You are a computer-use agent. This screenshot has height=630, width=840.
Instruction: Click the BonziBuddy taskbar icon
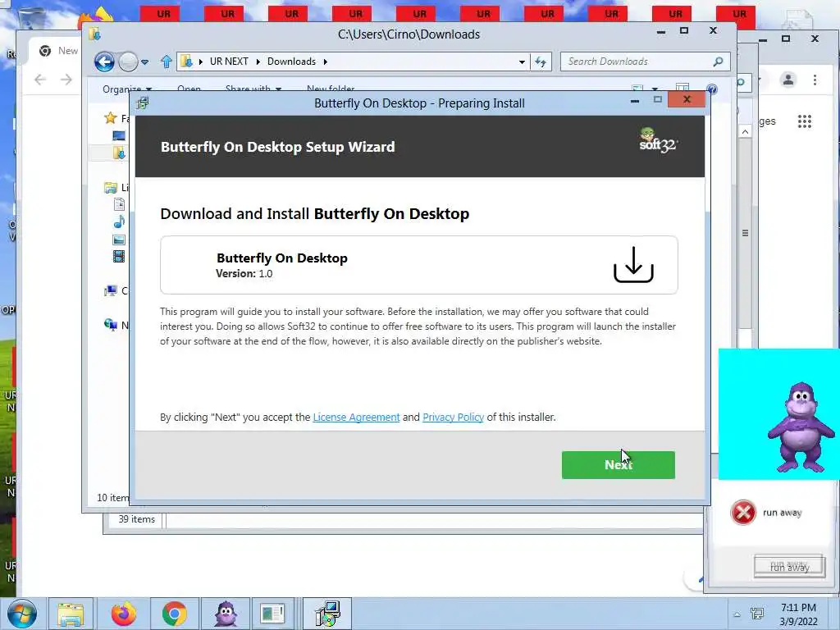click(x=226, y=614)
